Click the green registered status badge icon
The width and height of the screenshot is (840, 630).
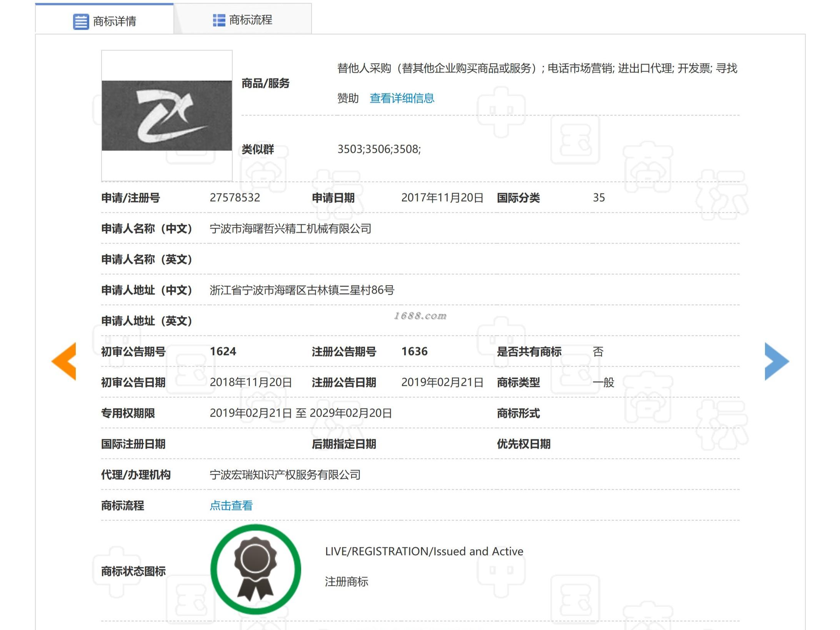(x=256, y=570)
